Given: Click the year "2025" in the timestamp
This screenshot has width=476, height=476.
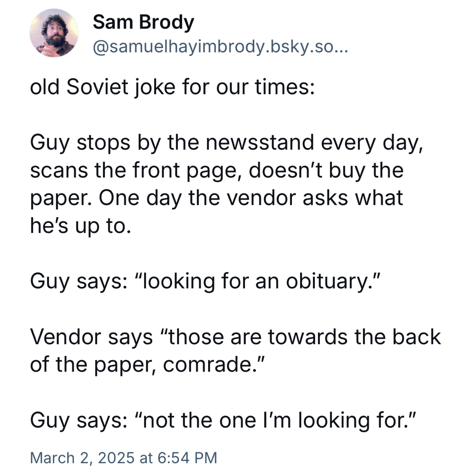Looking at the screenshot, I should [x=116, y=458].
